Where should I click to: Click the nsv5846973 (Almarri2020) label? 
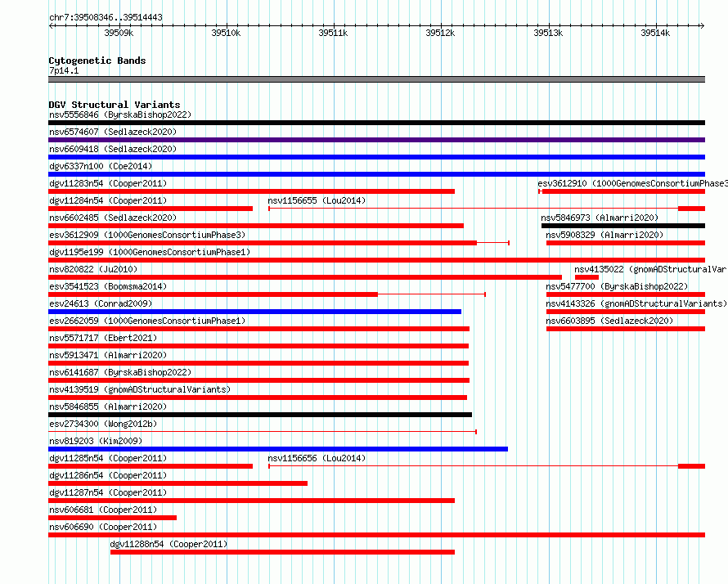coord(600,218)
